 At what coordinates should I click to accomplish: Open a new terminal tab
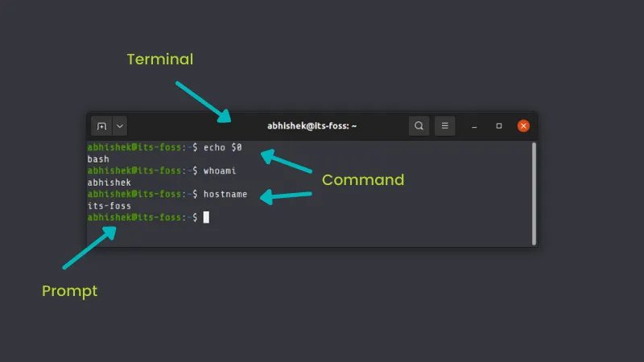pos(101,126)
